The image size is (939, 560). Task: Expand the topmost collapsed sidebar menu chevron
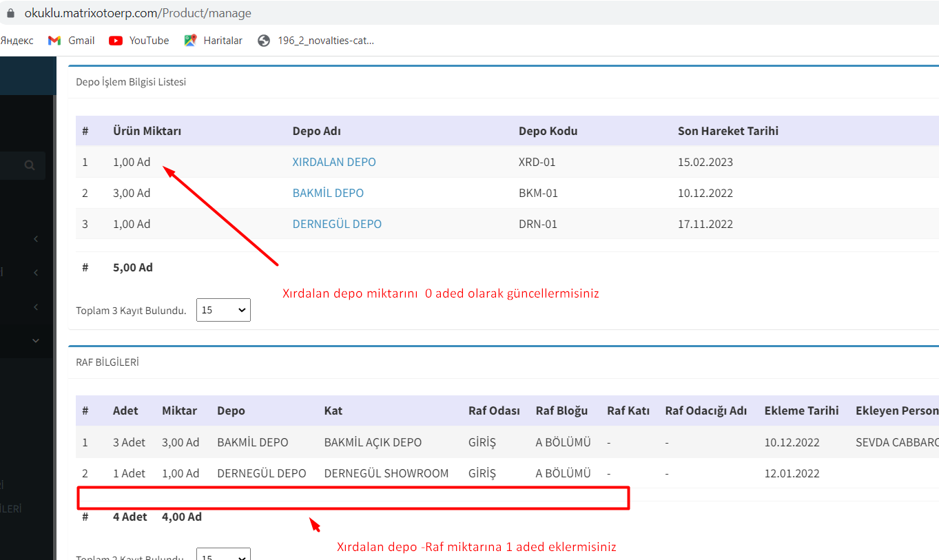click(36, 239)
